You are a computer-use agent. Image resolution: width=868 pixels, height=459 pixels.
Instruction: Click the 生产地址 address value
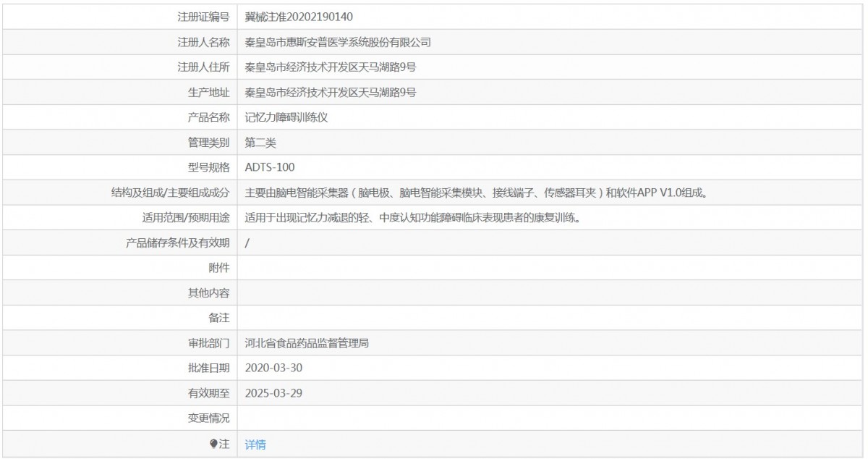[x=331, y=92]
